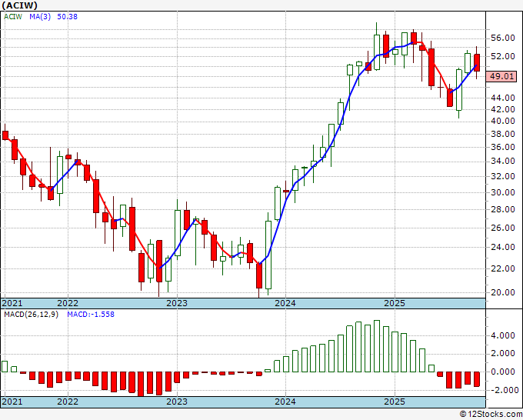The height and width of the screenshot is (420, 523).
Task: Click the 44.00 price axis label
Action: tap(503, 98)
